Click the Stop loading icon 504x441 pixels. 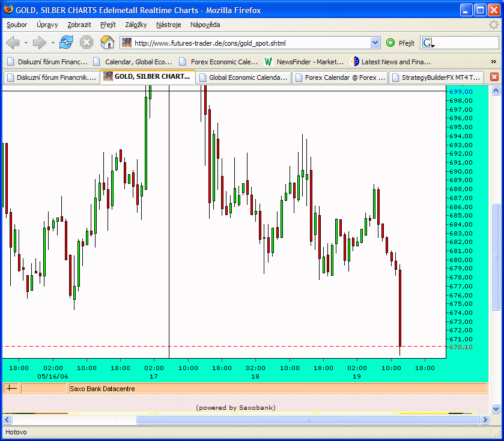[x=87, y=43]
